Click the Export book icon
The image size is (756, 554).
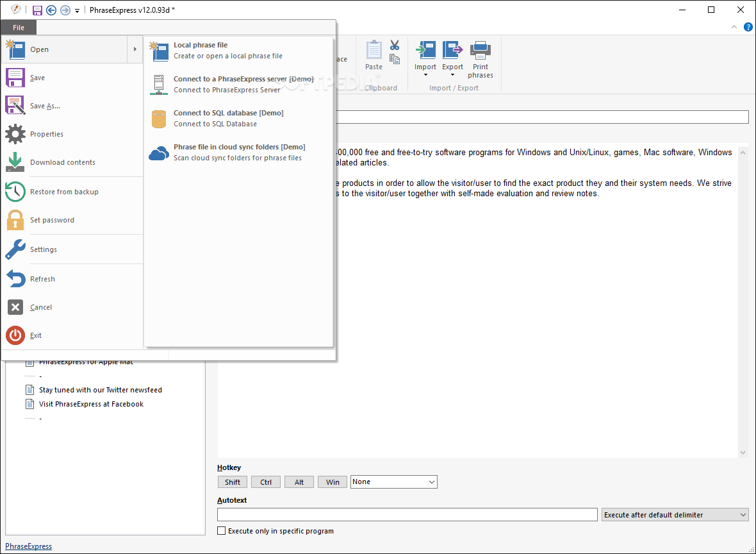[452, 50]
